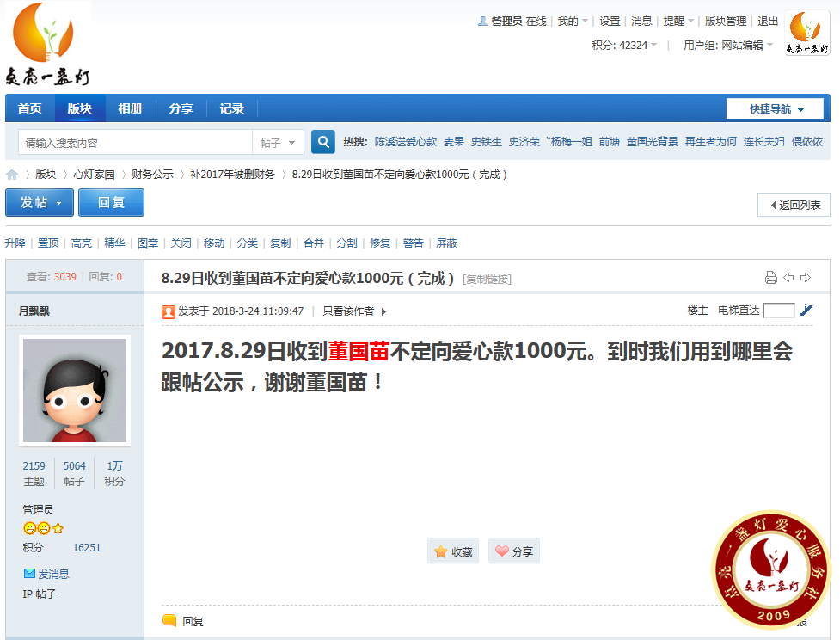840x640 pixels.
Task: Click the 分享 heart share button
Action: pos(514,551)
